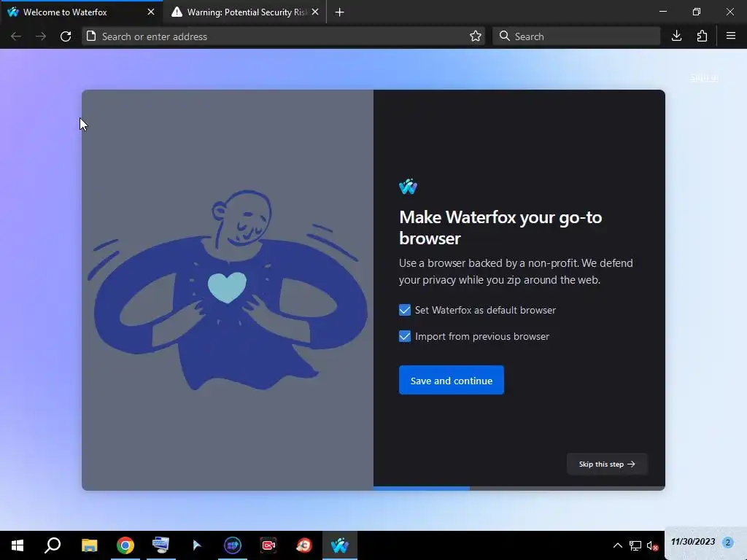Open Windows taskbar search
Viewport: 747px width, 560px height.
53,545
